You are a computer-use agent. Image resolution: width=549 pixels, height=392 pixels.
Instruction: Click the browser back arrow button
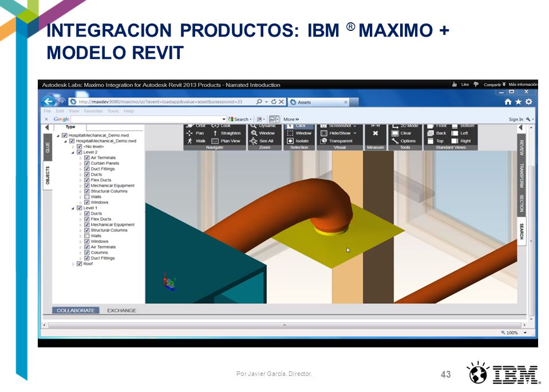(x=48, y=101)
